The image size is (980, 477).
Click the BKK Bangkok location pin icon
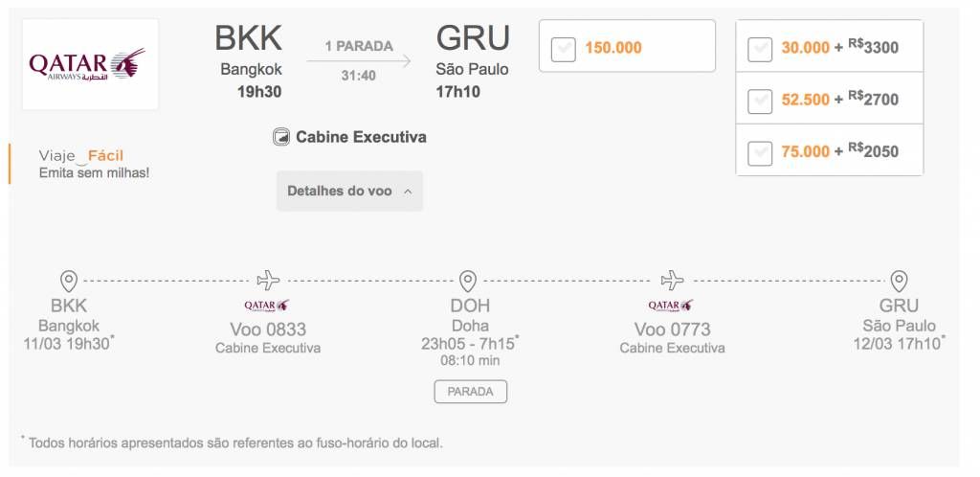click(x=69, y=282)
